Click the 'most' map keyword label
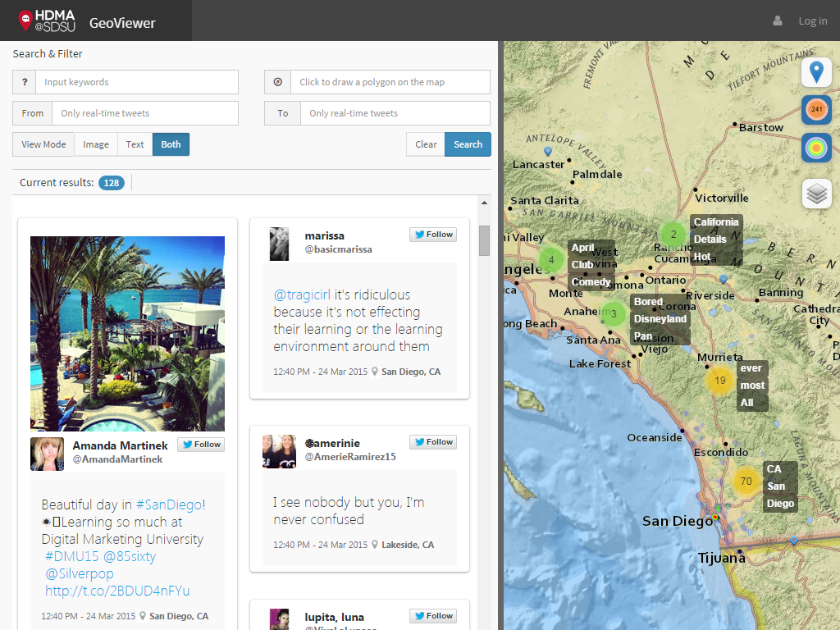This screenshot has height=630, width=840. 752,386
